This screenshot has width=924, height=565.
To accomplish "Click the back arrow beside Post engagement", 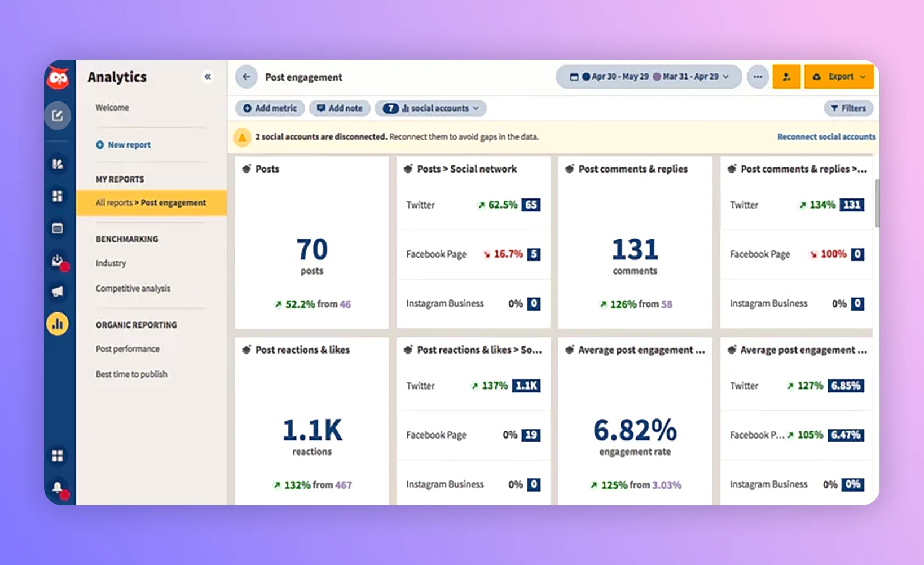I will (x=246, y=76).
